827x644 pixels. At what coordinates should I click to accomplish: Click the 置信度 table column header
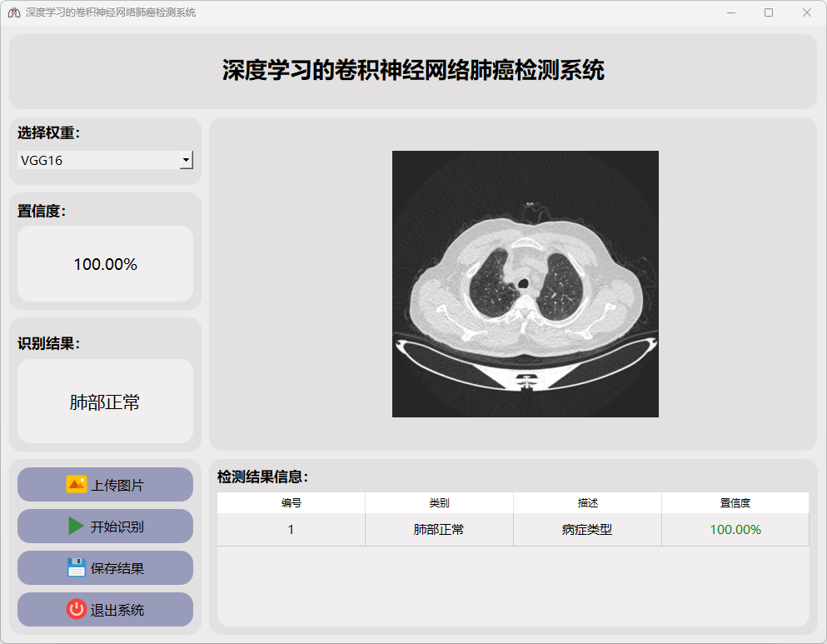coord(735,503)
